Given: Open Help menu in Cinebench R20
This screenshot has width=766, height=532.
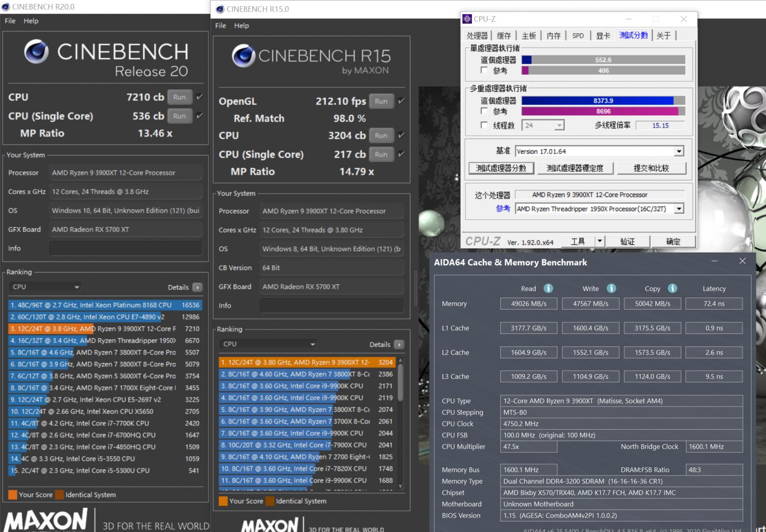Looking at the screenshot, I should click(x=31, y=21).
